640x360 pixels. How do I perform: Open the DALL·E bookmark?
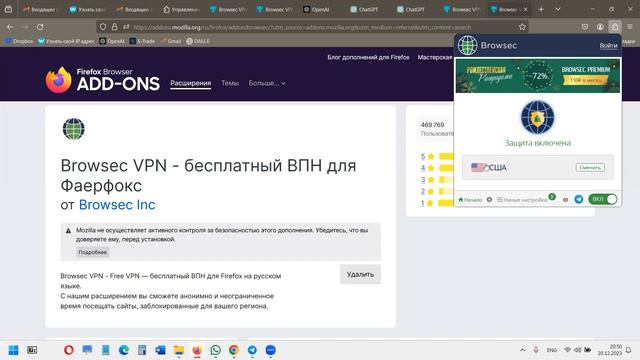[x=198, y=41]
